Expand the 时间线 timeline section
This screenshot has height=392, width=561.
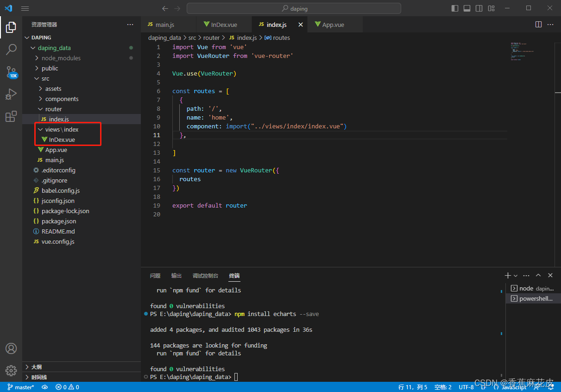point(82,377)
